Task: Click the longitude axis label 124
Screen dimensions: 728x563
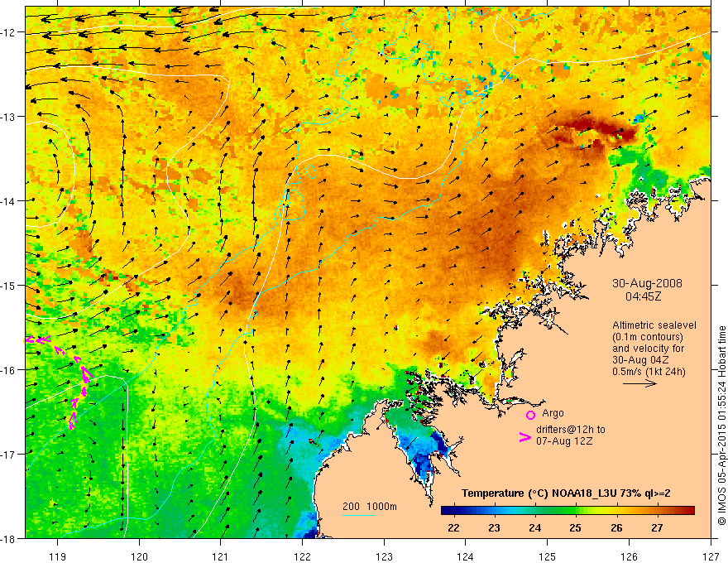Action: click(x=466, y=556)
